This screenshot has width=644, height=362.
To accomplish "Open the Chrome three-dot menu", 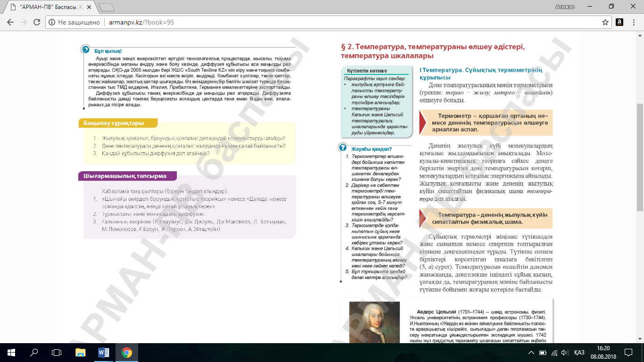I will click(634, 22).
